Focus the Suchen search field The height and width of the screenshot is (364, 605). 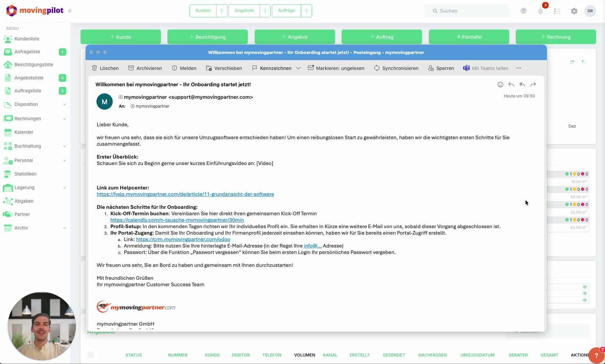(466, 11)
